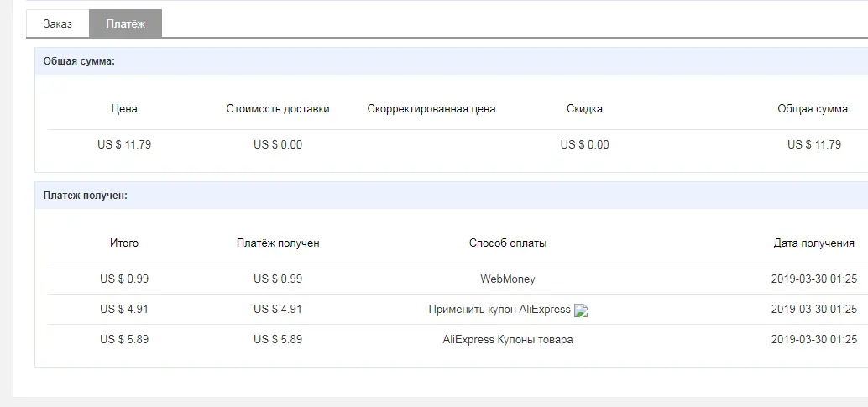Image resolution: width=868 pixels, height=407 pixels.
Task: Click price value US $ 11.79 under Цена
Action: pos(124,144)
